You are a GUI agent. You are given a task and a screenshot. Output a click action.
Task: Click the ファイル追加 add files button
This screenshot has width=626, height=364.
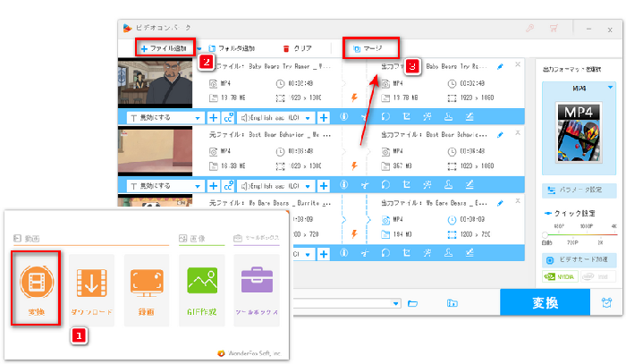(165, 47)
